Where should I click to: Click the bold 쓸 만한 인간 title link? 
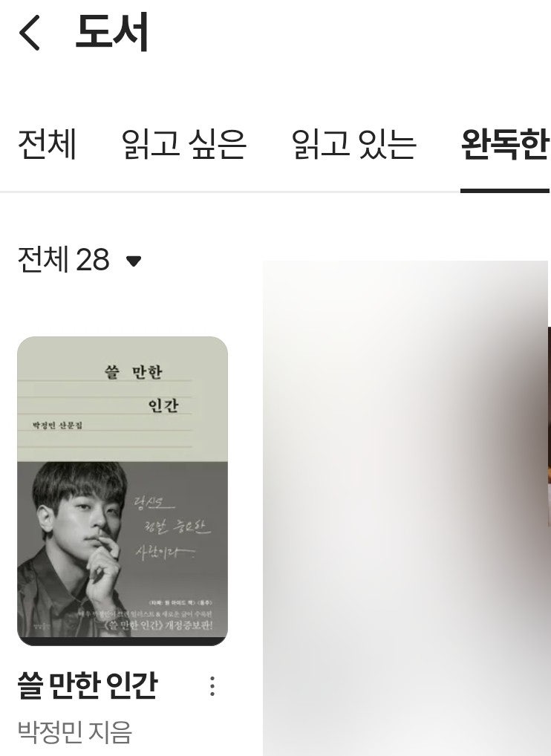click(x=87, y=685)
